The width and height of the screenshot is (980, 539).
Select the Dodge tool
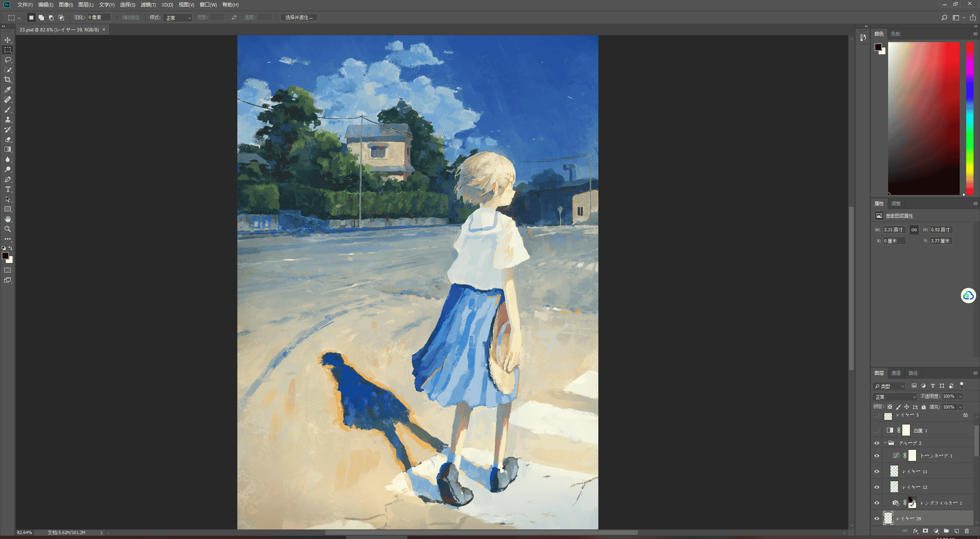coord(8,169)
